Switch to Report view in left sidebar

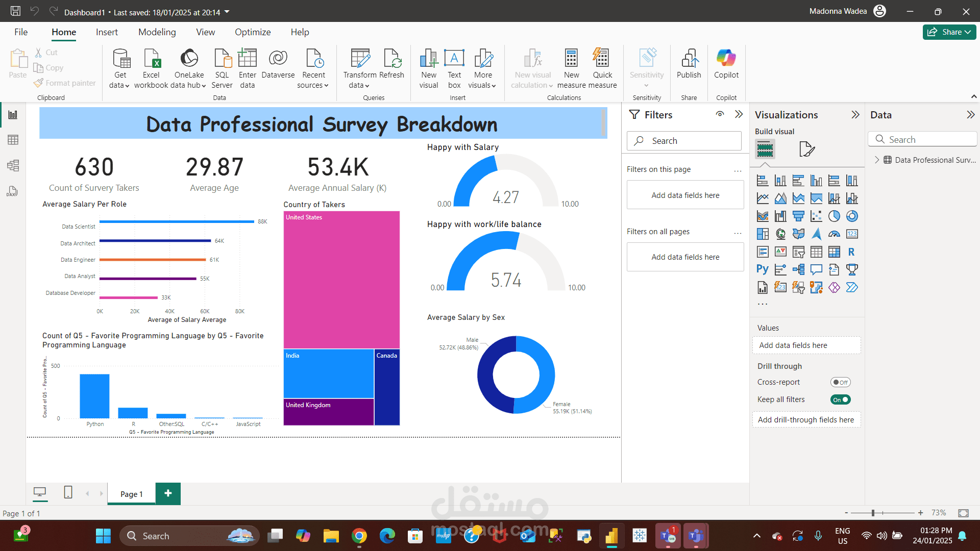click(13, 115)
